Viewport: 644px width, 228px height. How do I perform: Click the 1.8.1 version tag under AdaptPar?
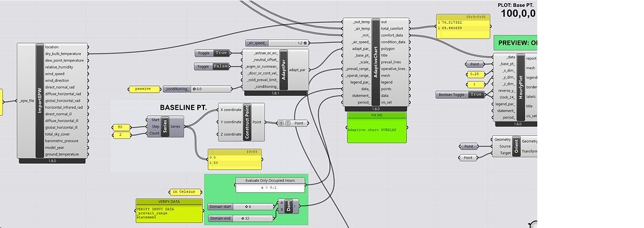(x=275, y=93)
